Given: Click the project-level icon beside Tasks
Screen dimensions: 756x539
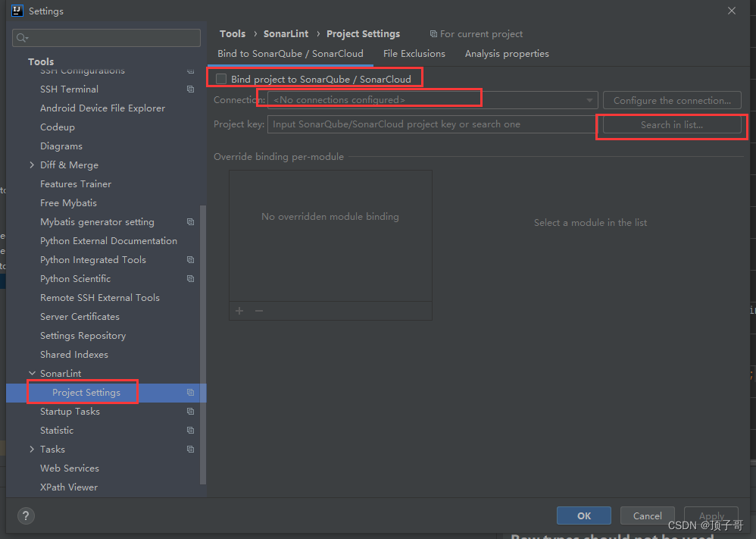Looking at the screenshot, I should tap(190, 450).
